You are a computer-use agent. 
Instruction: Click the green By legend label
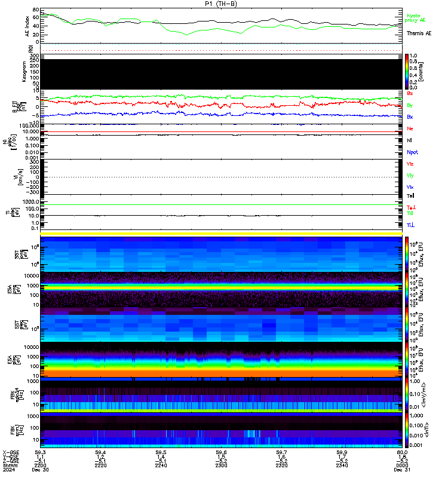click(410, 105)
